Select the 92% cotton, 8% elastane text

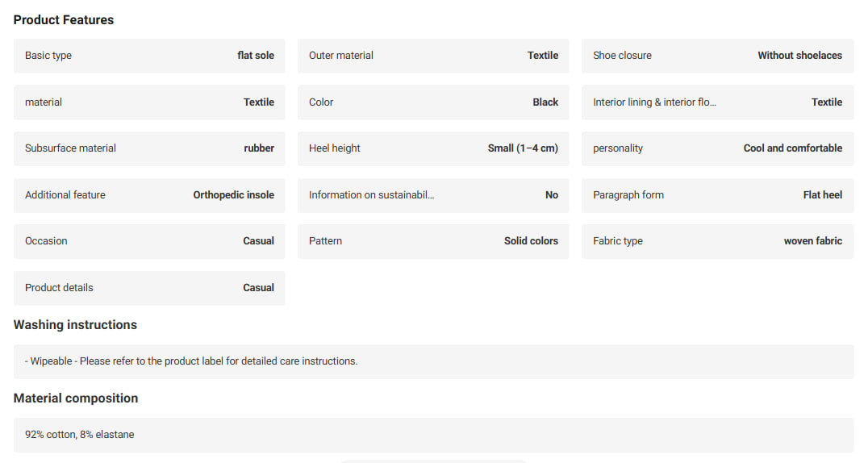(80, 435)
